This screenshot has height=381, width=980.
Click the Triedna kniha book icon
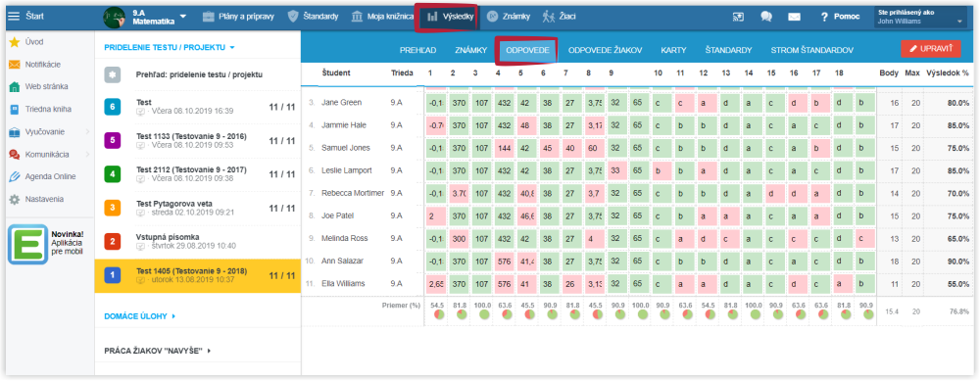[14, 110]
